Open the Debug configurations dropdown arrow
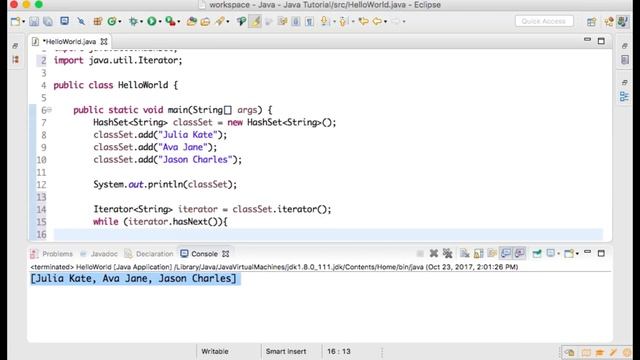This screenshot has width=640, height=360. (x=141, y=22)
